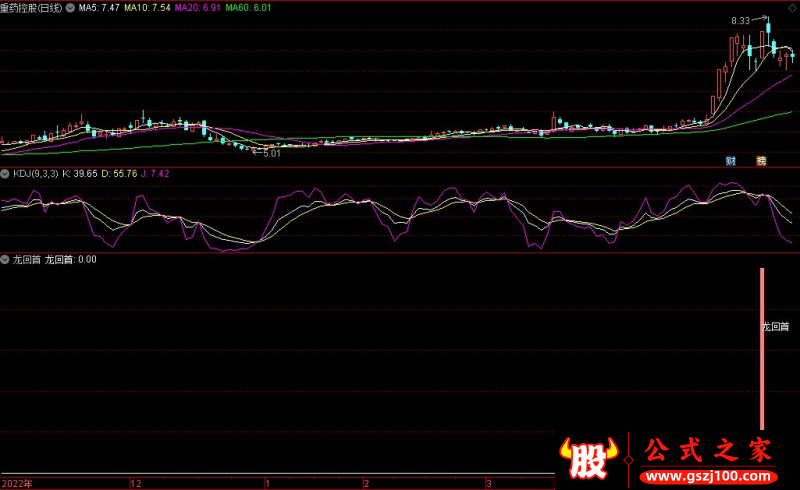Expand the 龙回首 indicator panel menu arrow
Viewport: 800px width, 490px height.
pos(6,260)
